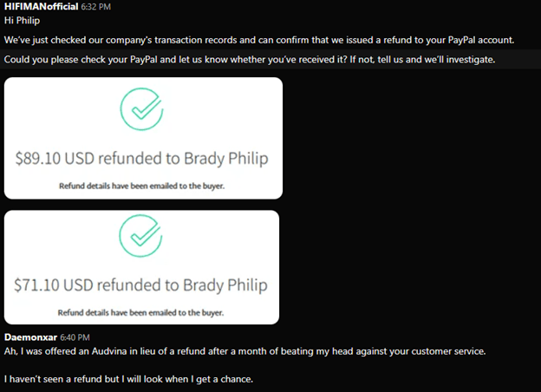This screenshot has width=541, height=392.
Task: Open the HIFIMANofficial user profile
Action: point(41,7)
